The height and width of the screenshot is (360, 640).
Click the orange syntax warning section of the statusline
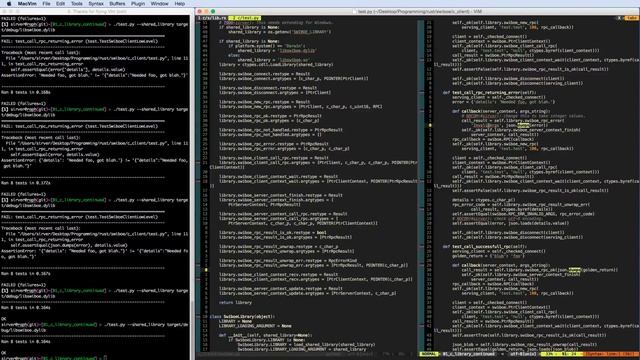point(612,354)
